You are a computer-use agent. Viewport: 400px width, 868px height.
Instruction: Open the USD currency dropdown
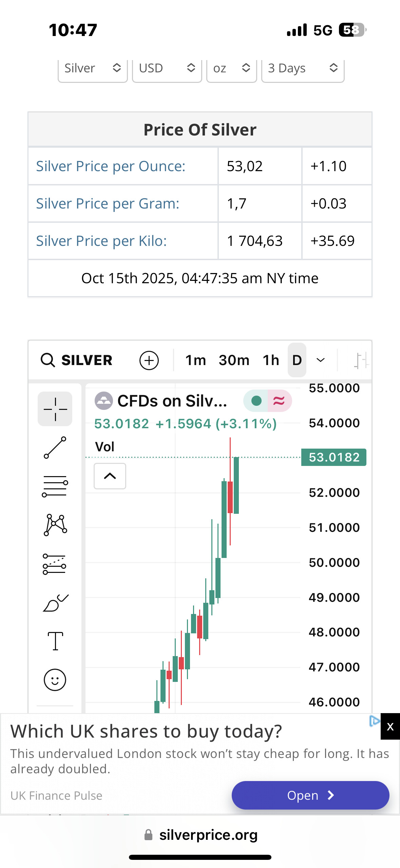[167, 69]
